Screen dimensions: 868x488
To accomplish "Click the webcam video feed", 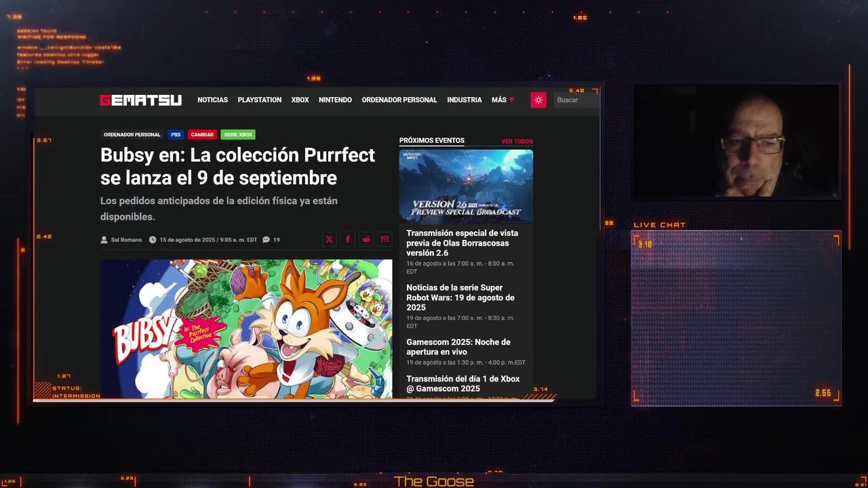I will [736, 142].
